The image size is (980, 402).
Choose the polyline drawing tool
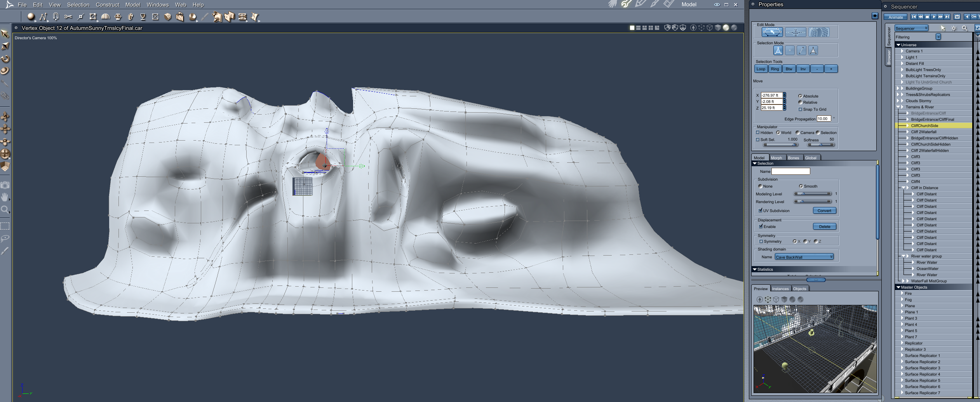[43, 16]
